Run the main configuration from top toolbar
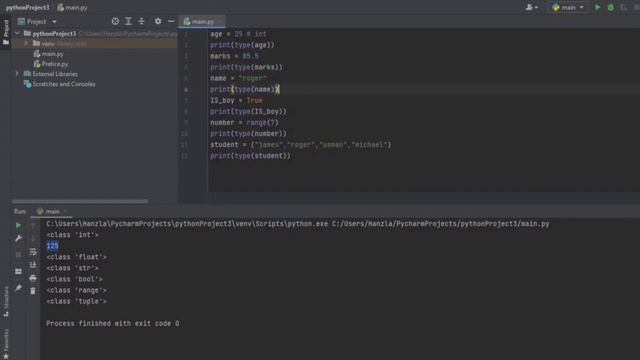640x360 pixels. pos(597,7)
